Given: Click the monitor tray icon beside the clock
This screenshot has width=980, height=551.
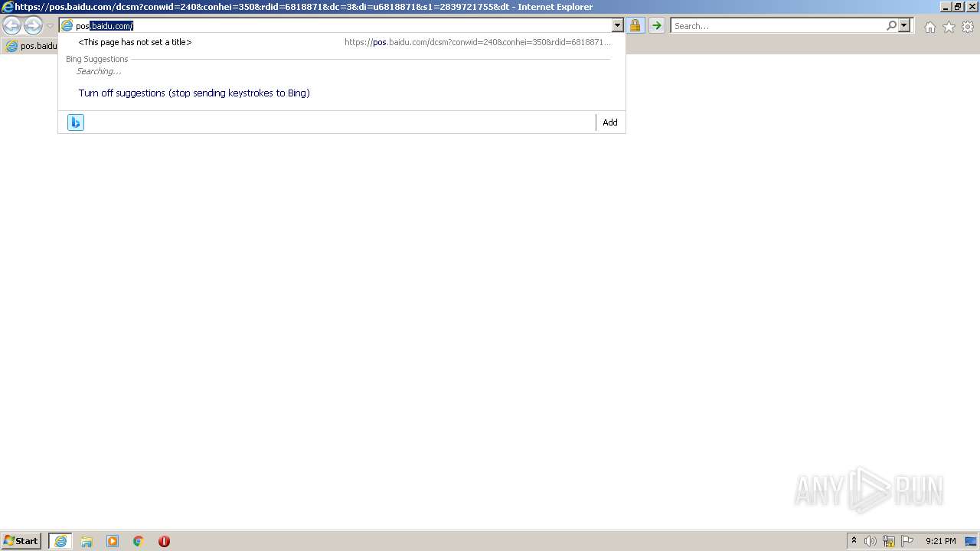Looking at the screenshot, I should pos(971,541).
